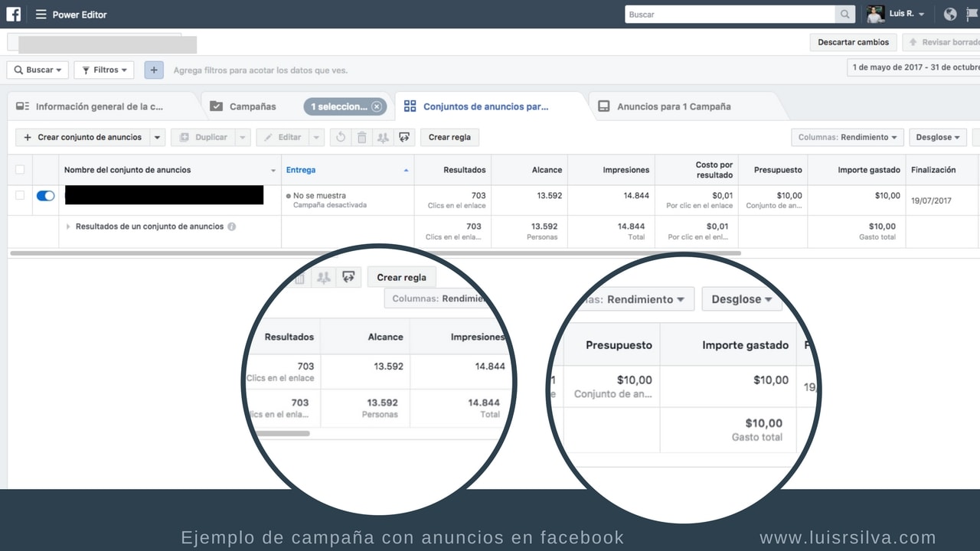Viewport: 980px width, 551px height.
Task: Open the date range '1 de mayo de 2017' selector
Action: [914, 67]
